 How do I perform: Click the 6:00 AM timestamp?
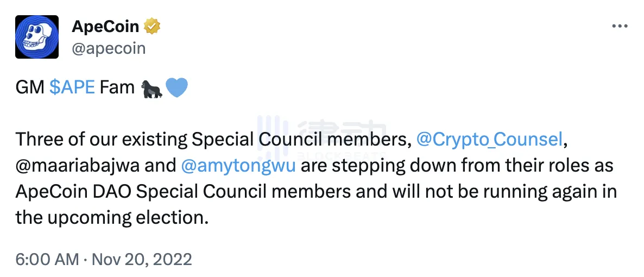[x=47, y=260]
